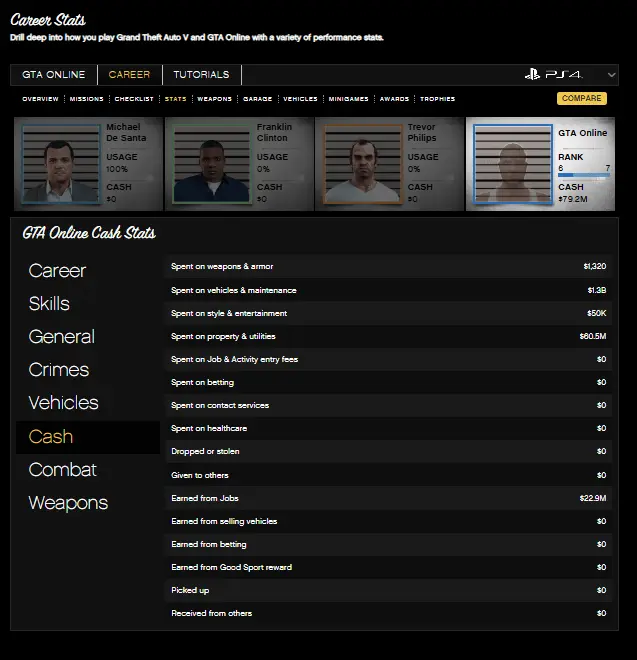Select Michael De Santa's mugshot portrait
Image resolution: width=637 pixels, height=660 pixels.
61,164
